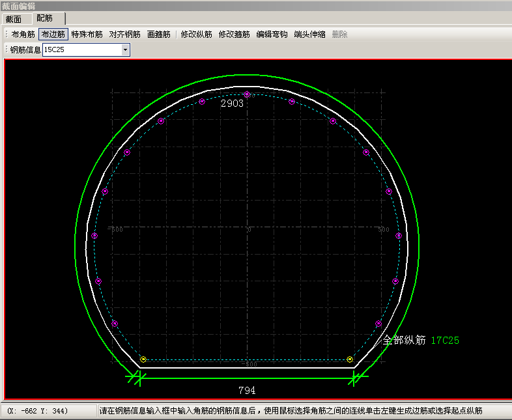The width and height of the screenshot is (512, 420).
Task: Click the dashed cyan line between yellow corner rebars
Action: click(246, 359)
